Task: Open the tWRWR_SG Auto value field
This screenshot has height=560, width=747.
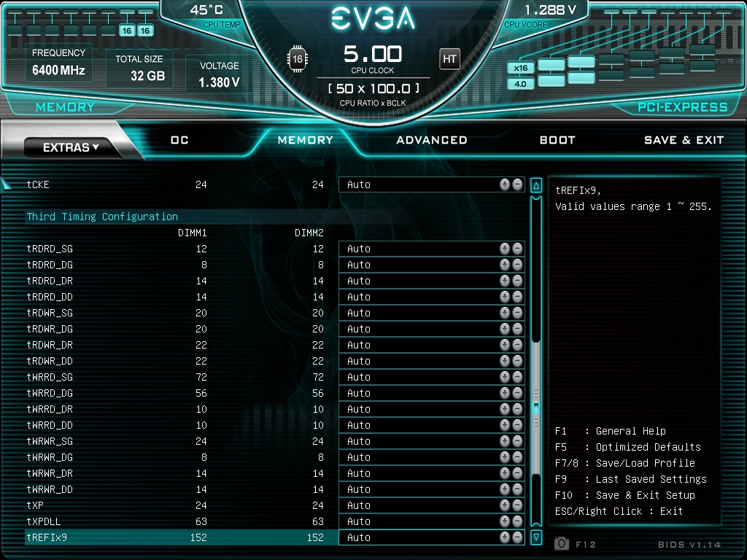Action: [432, 441]
